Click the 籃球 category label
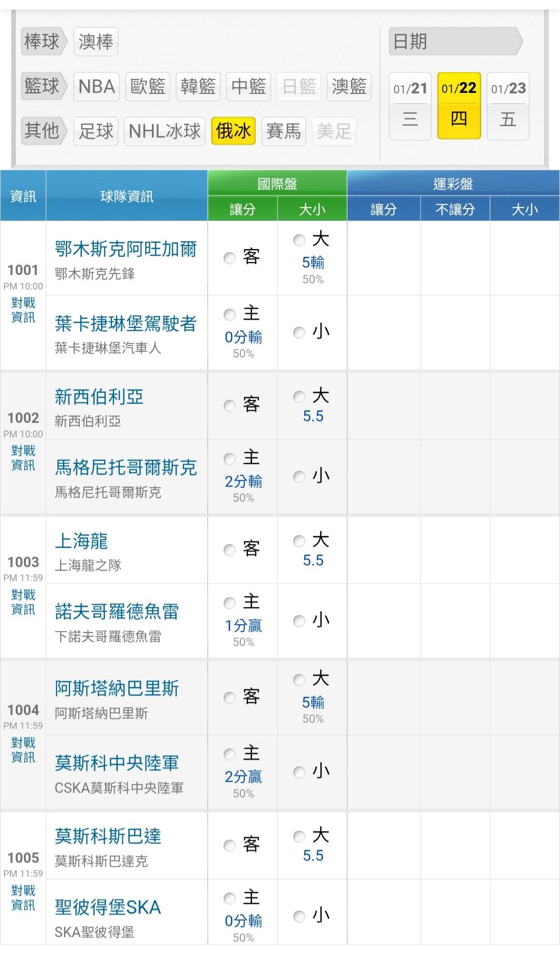 43,86
